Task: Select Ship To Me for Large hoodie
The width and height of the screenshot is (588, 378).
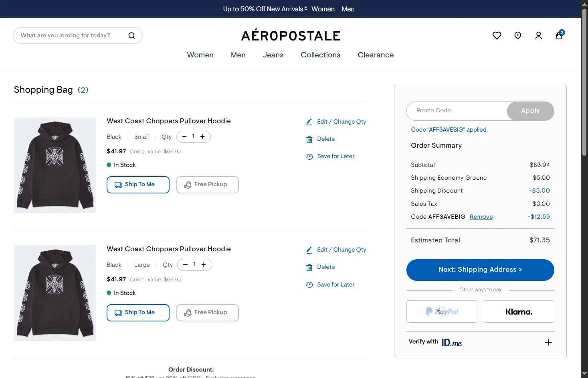Action: 138,313
